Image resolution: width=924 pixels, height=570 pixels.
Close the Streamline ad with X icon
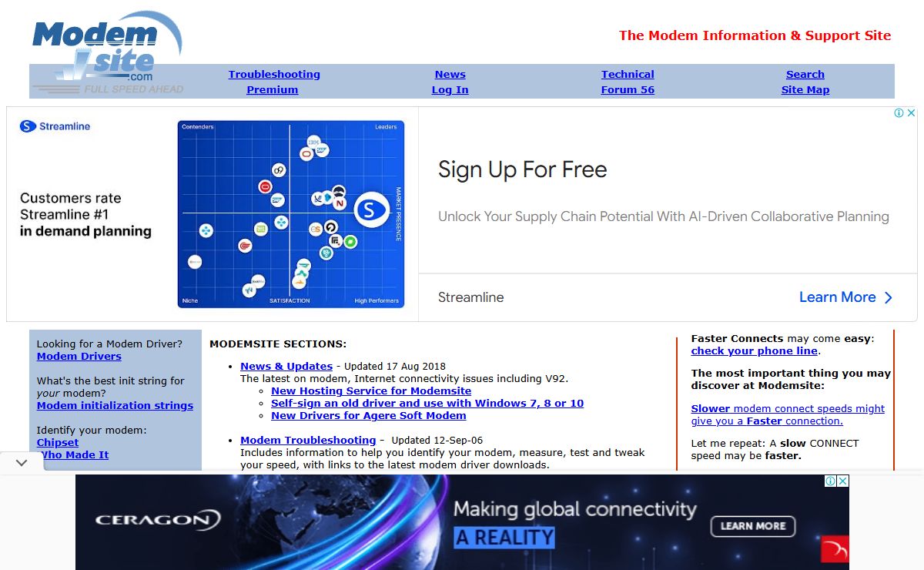coord(911,113)
